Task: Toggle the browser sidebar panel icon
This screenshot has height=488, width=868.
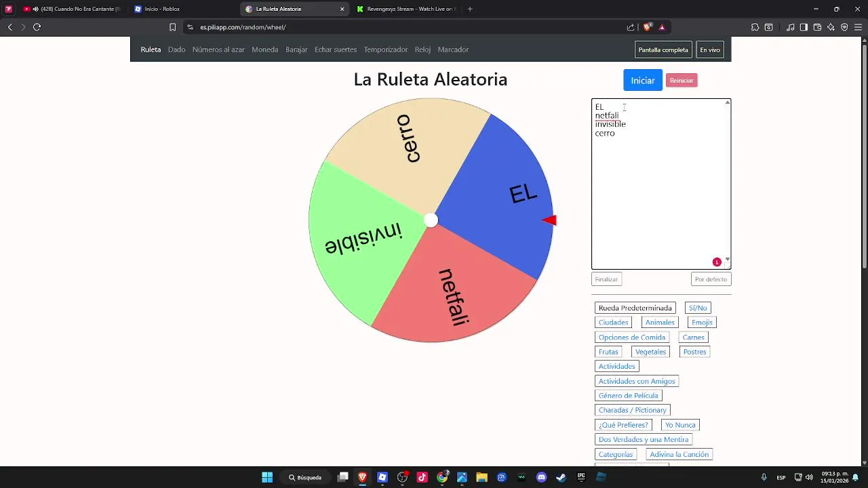Action: 804,27
